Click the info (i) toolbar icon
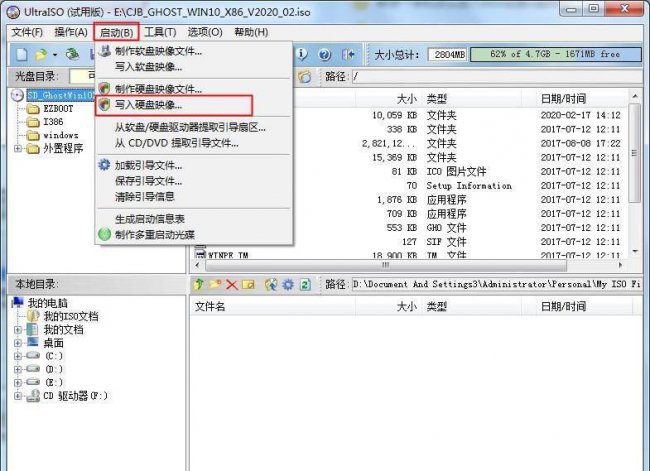 pos(302,54)
